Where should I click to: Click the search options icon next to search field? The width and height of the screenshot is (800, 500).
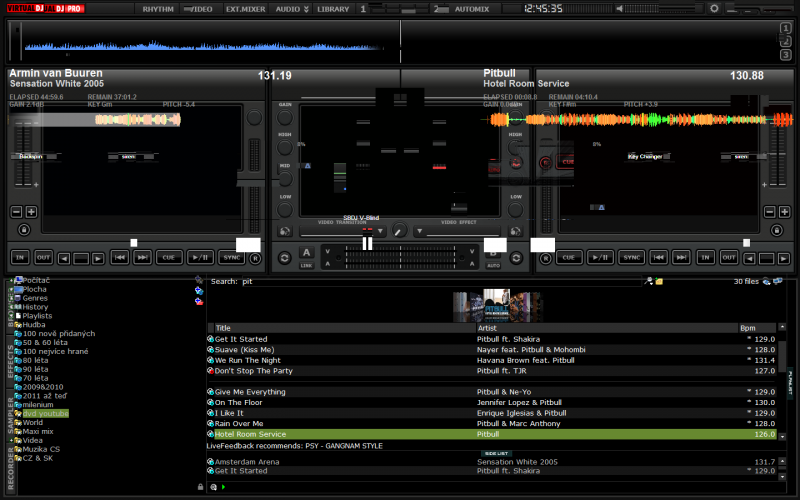click(648, 281)
